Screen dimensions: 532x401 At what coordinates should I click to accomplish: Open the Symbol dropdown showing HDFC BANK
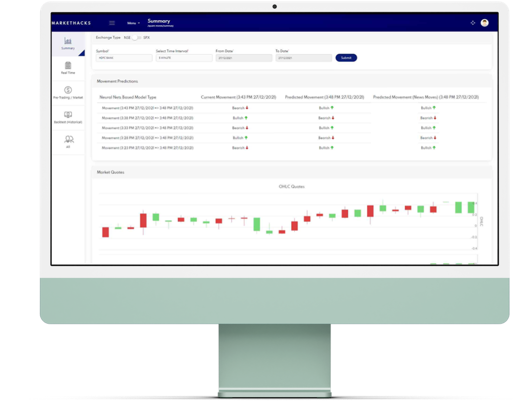tap(124, 58)
